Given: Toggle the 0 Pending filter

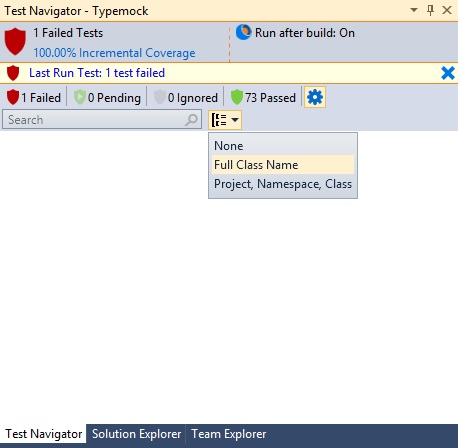Looking at the screenshot, I should coord(107,97).
